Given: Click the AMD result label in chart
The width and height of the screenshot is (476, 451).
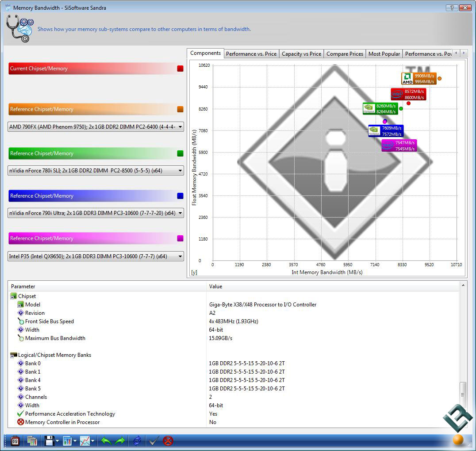Looking at the screenshot, I should 419,79.
